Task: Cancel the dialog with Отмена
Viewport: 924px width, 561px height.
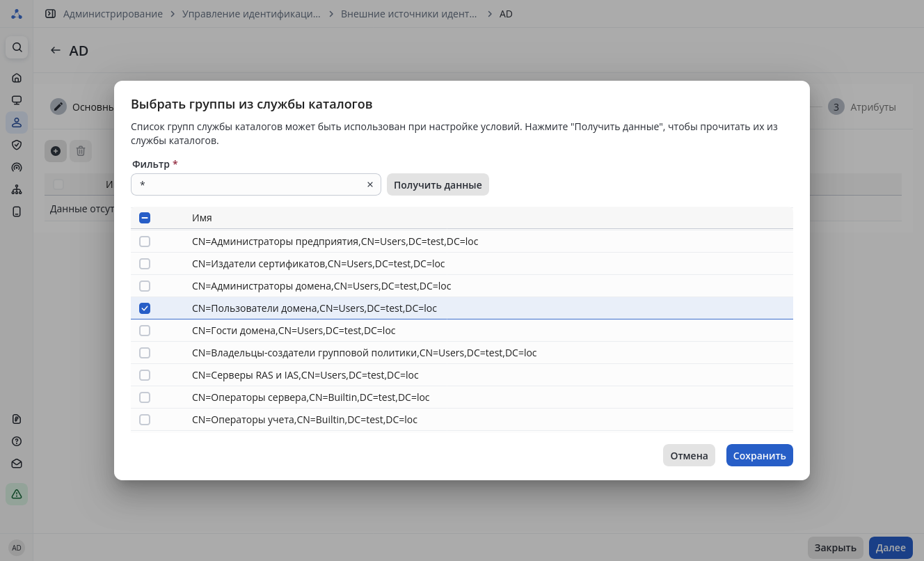Action: click(689, 456)
